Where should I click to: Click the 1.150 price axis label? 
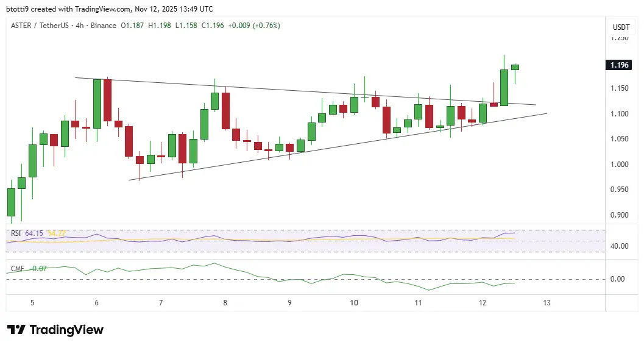pyautogui.click(x=620, y=88)
